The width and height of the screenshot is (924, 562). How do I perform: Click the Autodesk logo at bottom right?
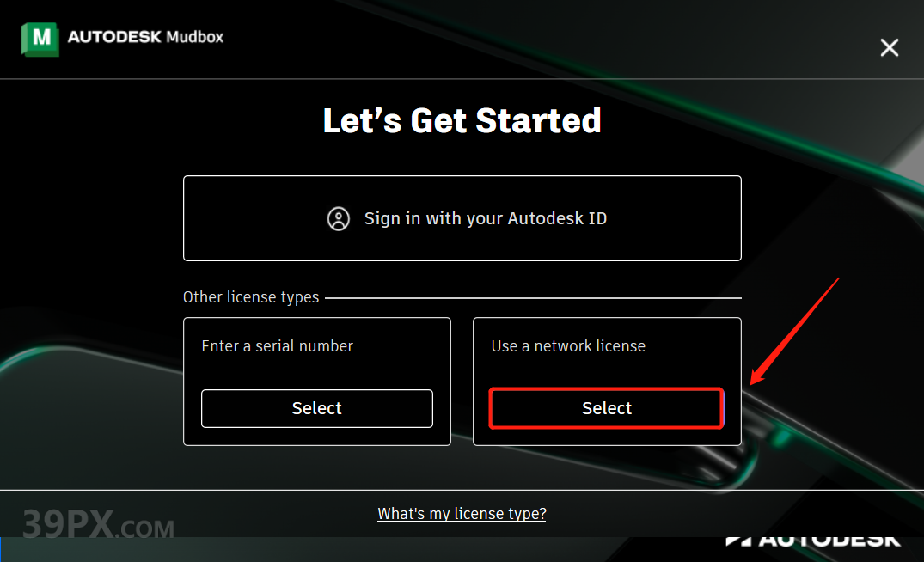pyautogui.click(x=812, y=540)
